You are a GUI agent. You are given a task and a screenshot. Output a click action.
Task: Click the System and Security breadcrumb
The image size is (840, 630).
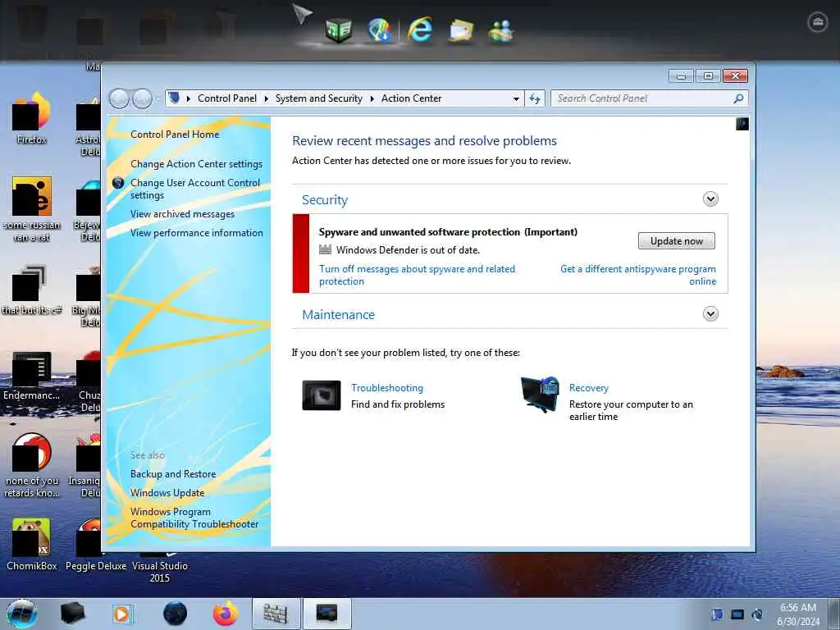tap(319, 98)
